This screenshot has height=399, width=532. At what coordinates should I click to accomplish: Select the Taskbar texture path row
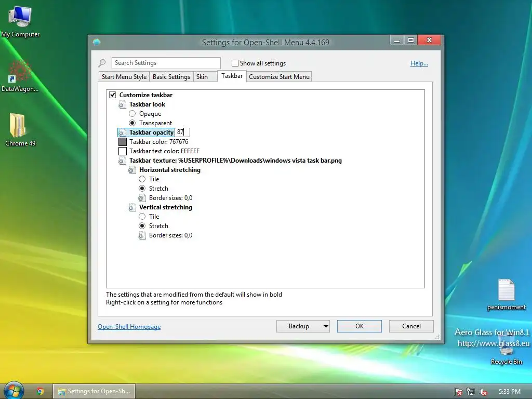click(235, 161)
